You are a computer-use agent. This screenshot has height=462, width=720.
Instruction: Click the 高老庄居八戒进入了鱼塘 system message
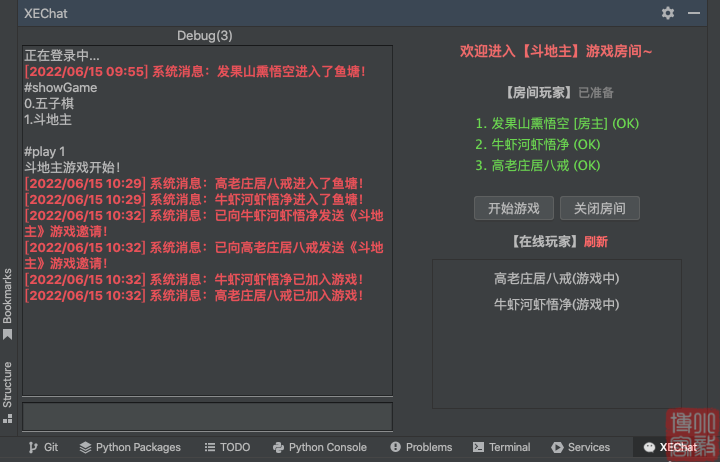tap(194, 184)
